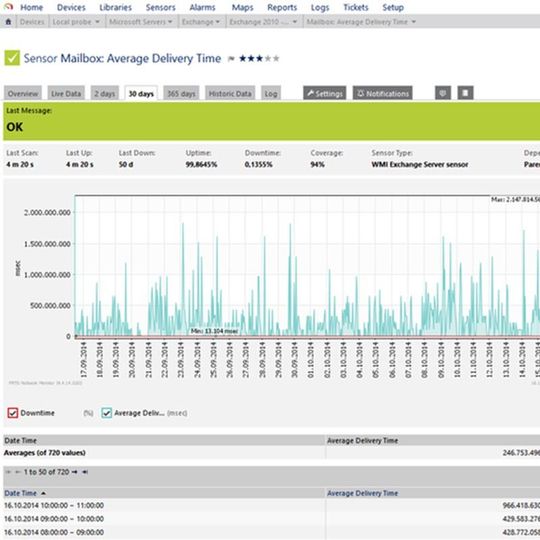Click WMI Exchange Server sensor type text
This screenshot has height=540, width=540.
(419, 165)
